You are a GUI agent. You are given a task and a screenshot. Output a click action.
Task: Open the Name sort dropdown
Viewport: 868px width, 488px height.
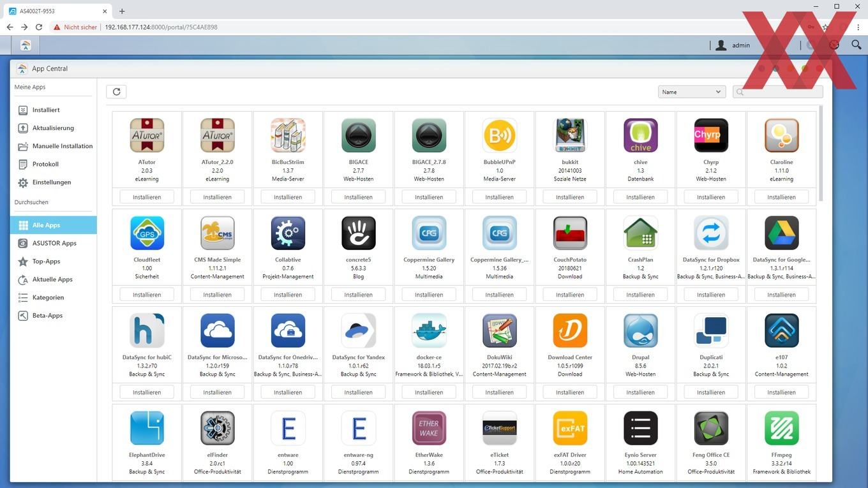(692, 92)
